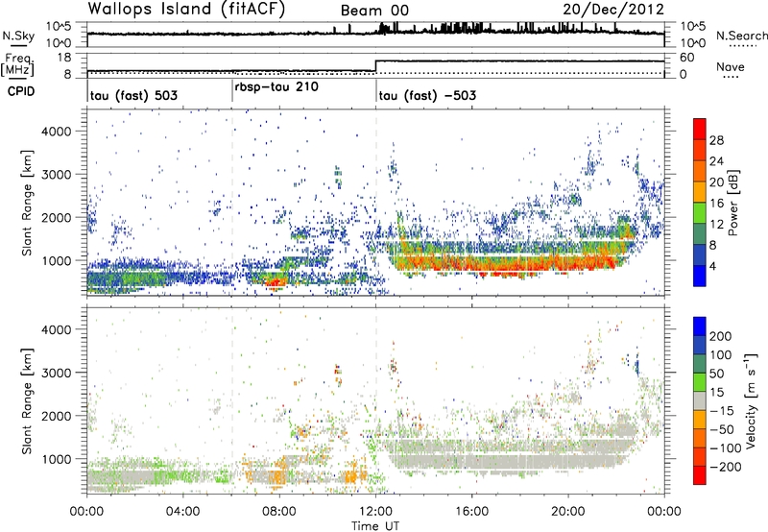Select the Power [dB] color bar title
This screenshot has height=532, width=768.
coord(732,203)
